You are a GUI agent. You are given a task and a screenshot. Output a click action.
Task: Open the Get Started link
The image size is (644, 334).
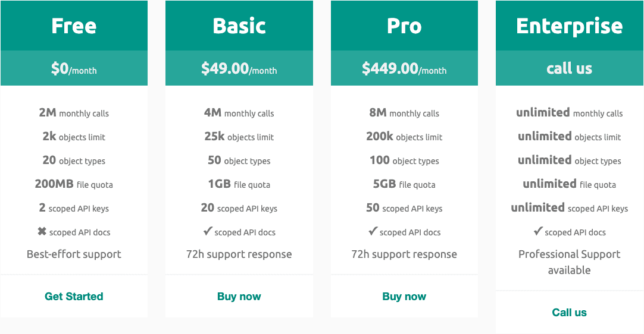pos(74,296)
